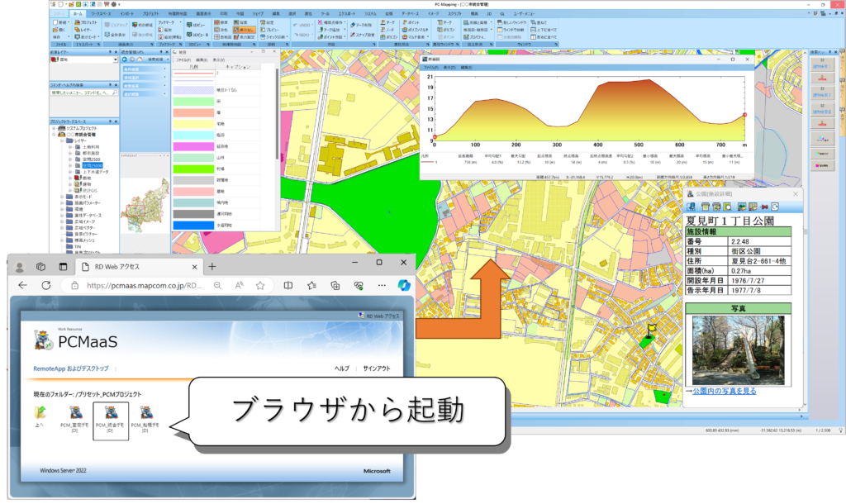
Task: Click the 上へ folder in PCMaaS page
Action: (x=40, y=416)
